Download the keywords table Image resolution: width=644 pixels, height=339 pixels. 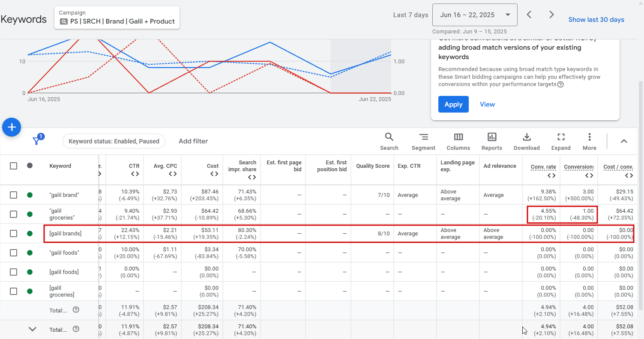tap(527, 141)
